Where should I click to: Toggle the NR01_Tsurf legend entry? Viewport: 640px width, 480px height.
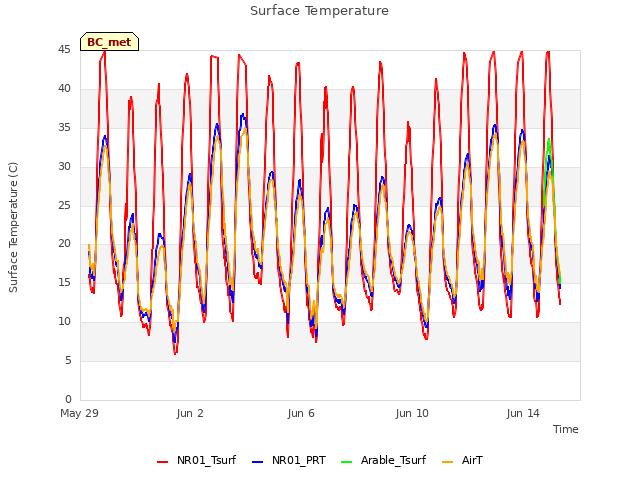[x=197, y=460]
